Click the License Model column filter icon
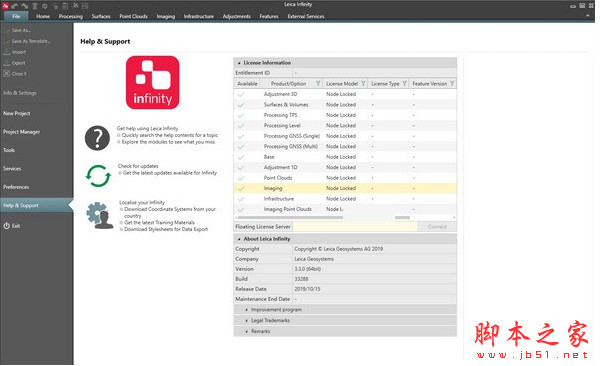 coord(363,83)
